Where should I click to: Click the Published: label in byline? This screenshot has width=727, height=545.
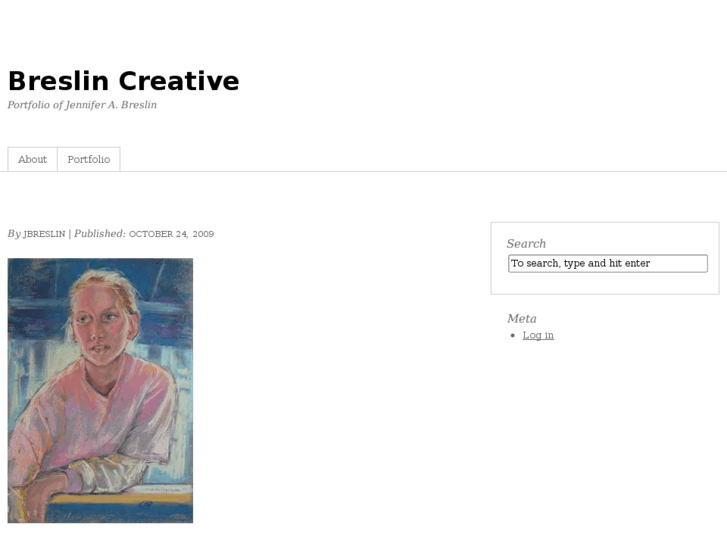pyautogui.click(x=100, y=234)
